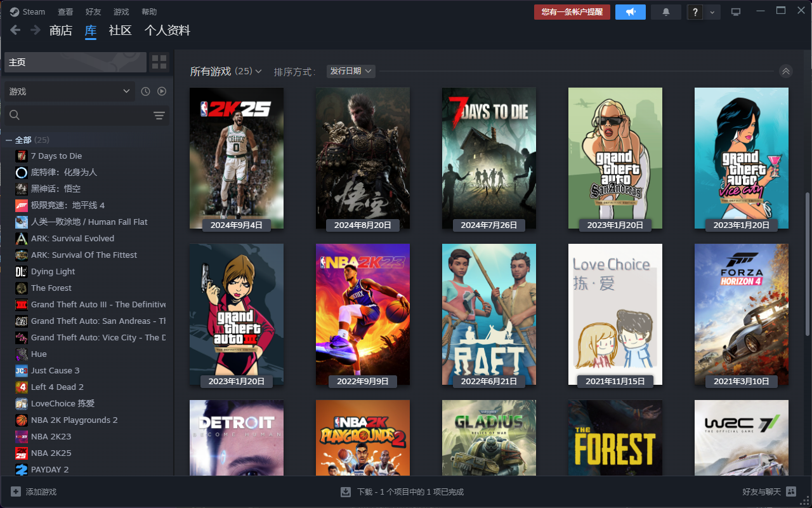
Task: Open the 游戏 menu
Action: (x=121, y=11)
